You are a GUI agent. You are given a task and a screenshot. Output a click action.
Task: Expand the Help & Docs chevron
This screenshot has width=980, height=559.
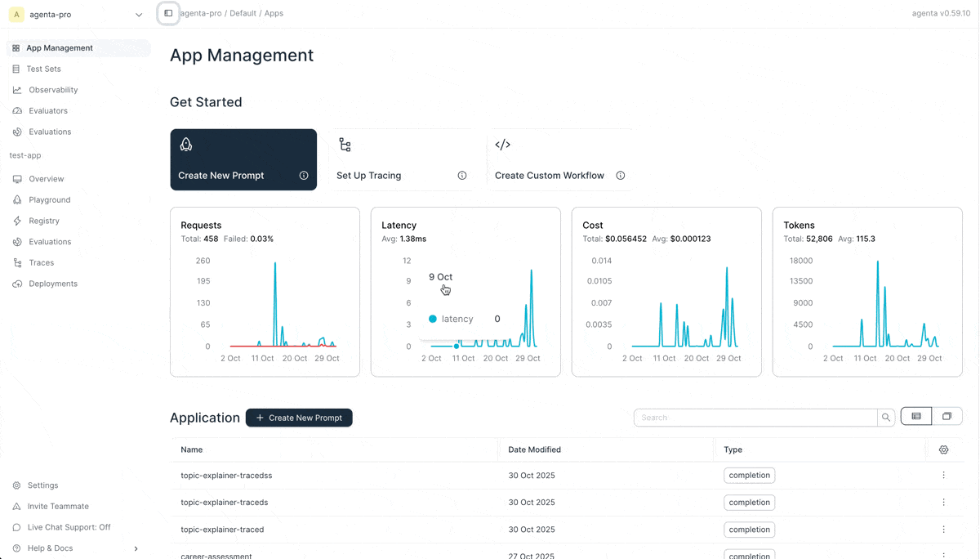point(136,548)
